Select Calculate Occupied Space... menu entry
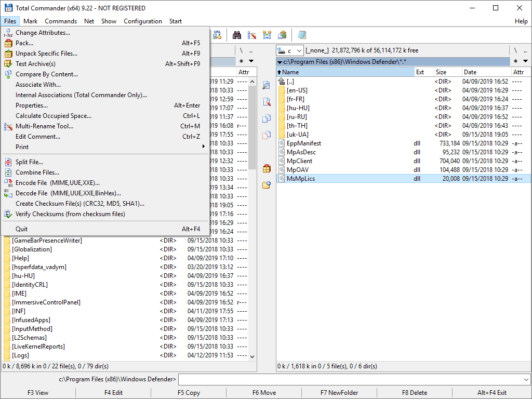This screenshot has width=532, height=399. pyautogui.click(x=105, y=116)
